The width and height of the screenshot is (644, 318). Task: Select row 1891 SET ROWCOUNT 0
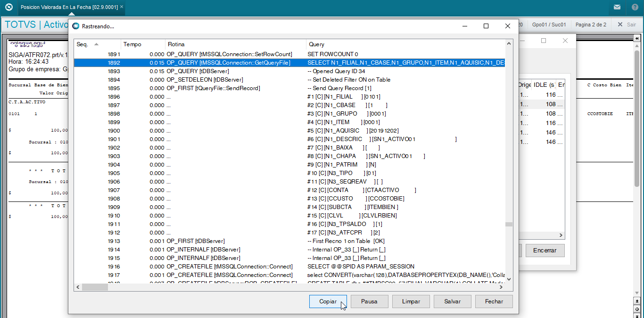pos(290,54)
